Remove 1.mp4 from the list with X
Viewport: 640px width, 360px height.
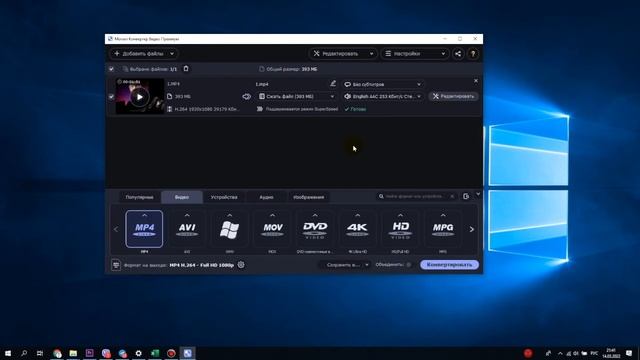[476, 81]
